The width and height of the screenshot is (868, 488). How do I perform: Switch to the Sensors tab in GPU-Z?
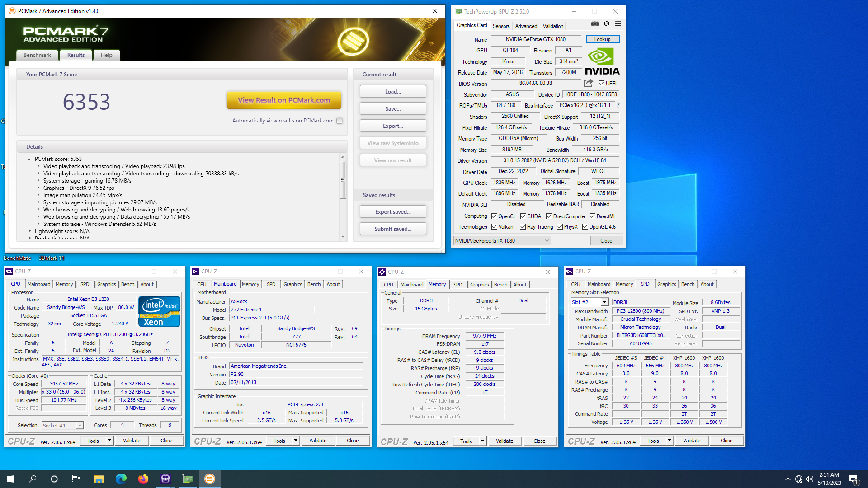501,26
